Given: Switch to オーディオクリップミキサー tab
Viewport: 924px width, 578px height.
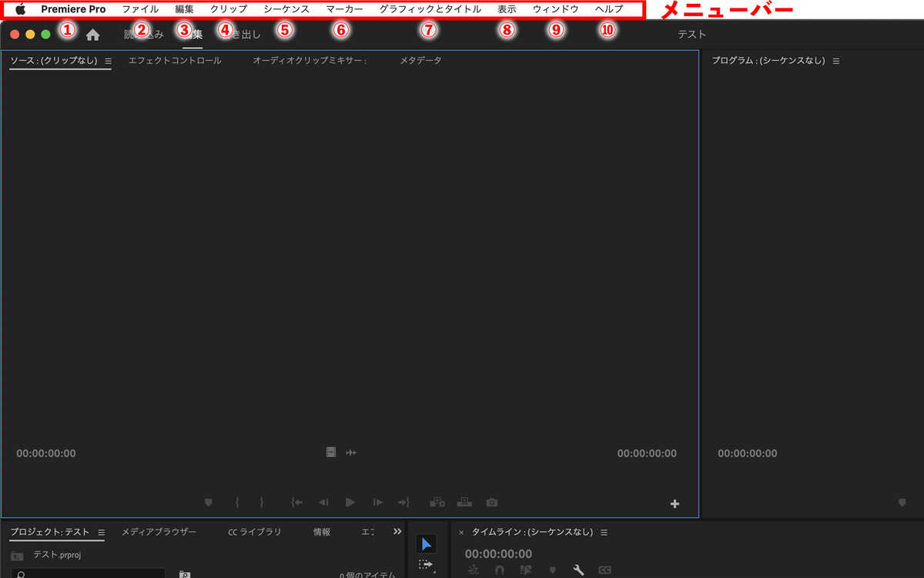Looking at the screenshot, I should point(310,61).
